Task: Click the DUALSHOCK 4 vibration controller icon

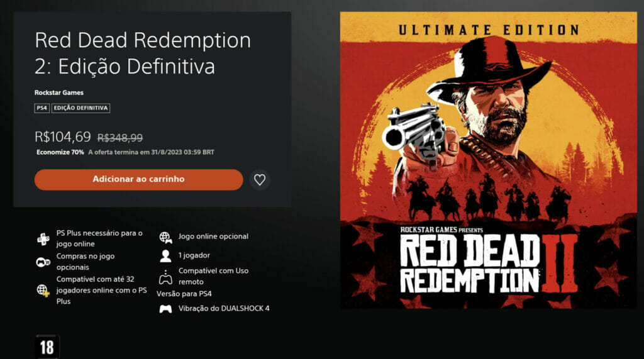Action: (165, 309)
